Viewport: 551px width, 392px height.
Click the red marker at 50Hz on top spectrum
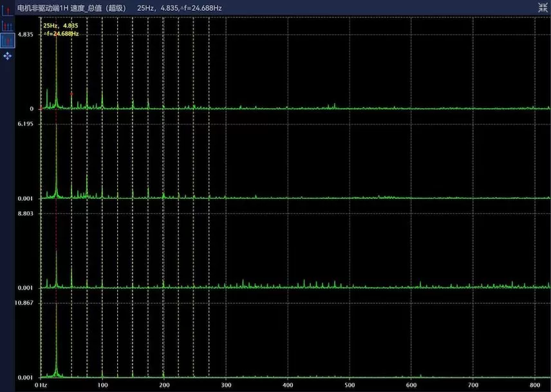pos(71,94)
